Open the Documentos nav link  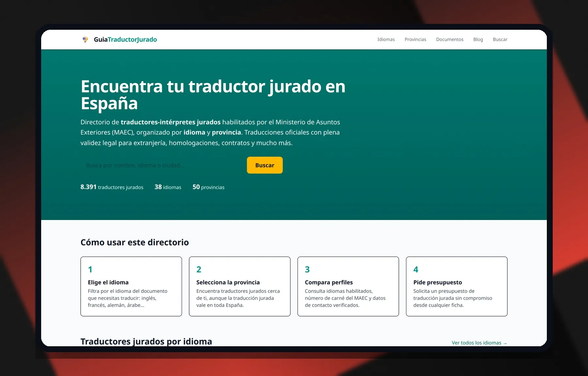point(449,40)
